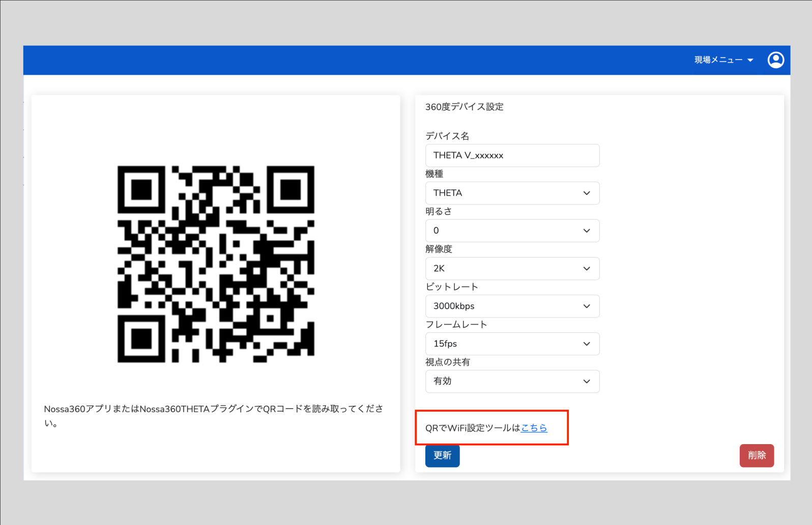The width and height of the screenshot is (812, 525).
Task: Click the blue 更新 update button
Action: pyautogui.click(x=443, y=455)
